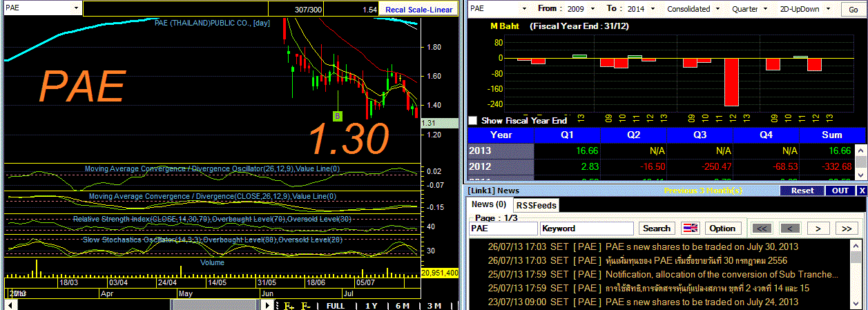The width and height of the screenshot is (868, 310).
Task: Select the FULL chart range
Action: tap(336, 306)
